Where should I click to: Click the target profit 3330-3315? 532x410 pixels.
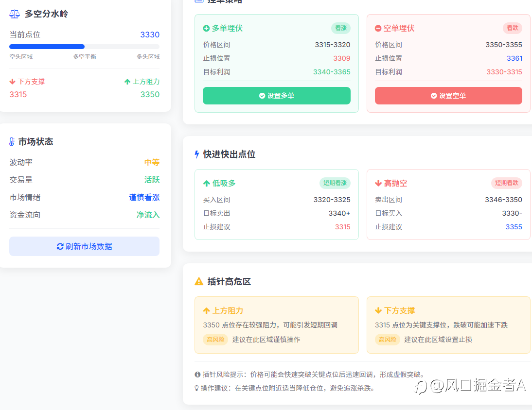(x=504, y=72)
